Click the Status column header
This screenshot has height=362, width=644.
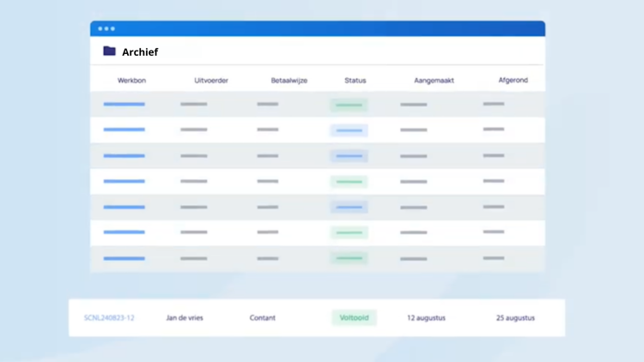click(x=355, y=81)
